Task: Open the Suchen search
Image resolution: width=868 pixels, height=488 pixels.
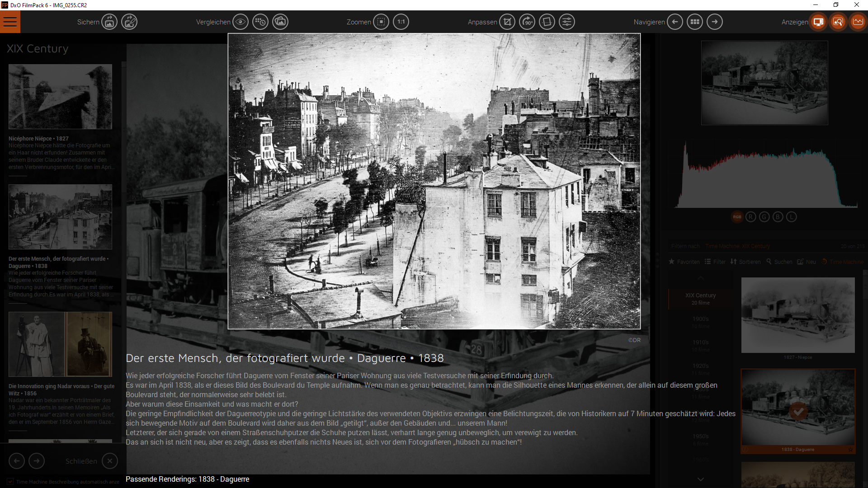Action: pyautogui.click(x=779, y=262)
